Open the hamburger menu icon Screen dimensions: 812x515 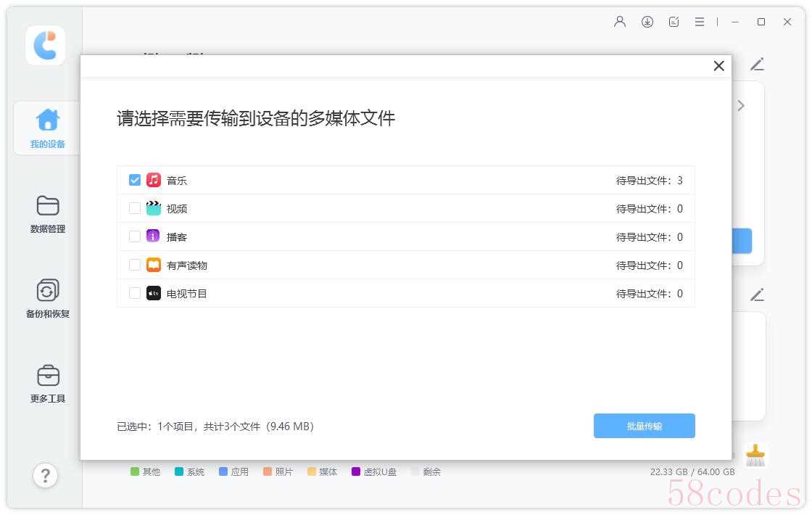700,22
